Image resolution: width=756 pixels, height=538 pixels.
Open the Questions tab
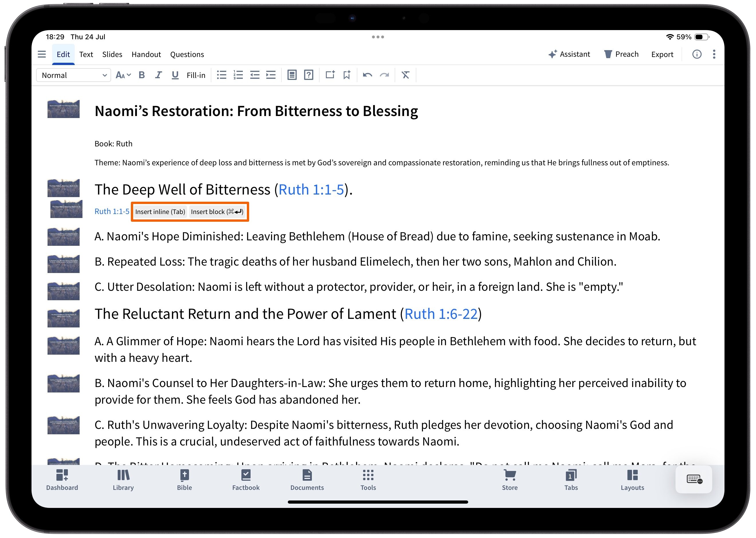(x=187, y=54)
